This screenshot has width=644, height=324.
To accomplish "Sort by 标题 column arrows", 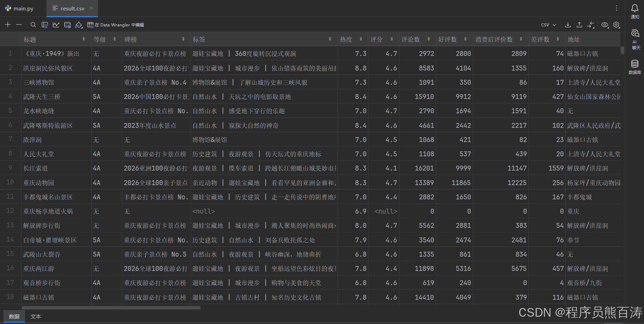I will click(84, 39).
